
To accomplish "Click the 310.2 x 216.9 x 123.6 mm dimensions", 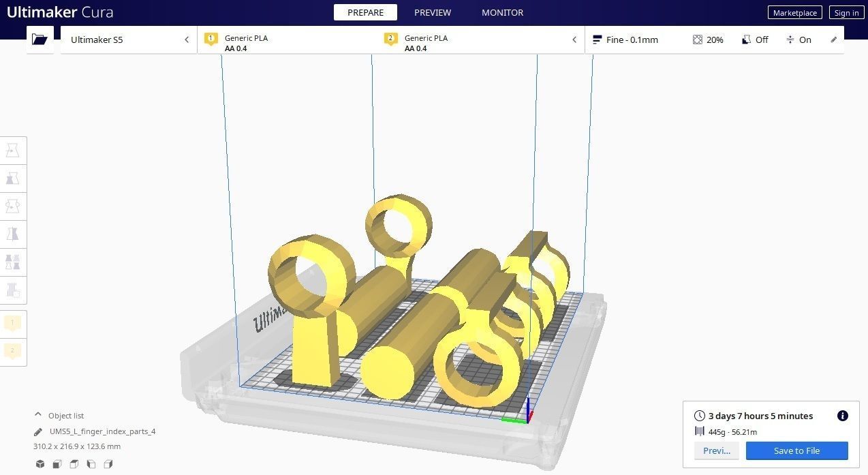I will click(x=77, y=446).
